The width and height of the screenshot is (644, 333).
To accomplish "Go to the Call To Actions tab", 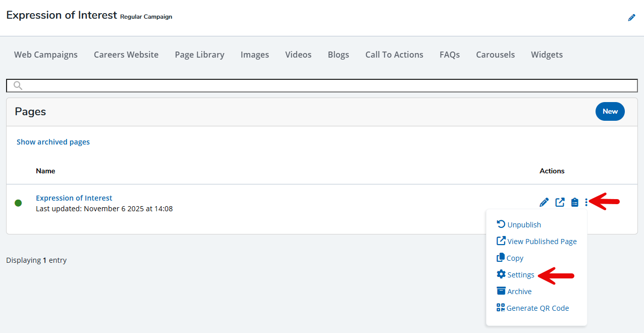I will 394,55.
